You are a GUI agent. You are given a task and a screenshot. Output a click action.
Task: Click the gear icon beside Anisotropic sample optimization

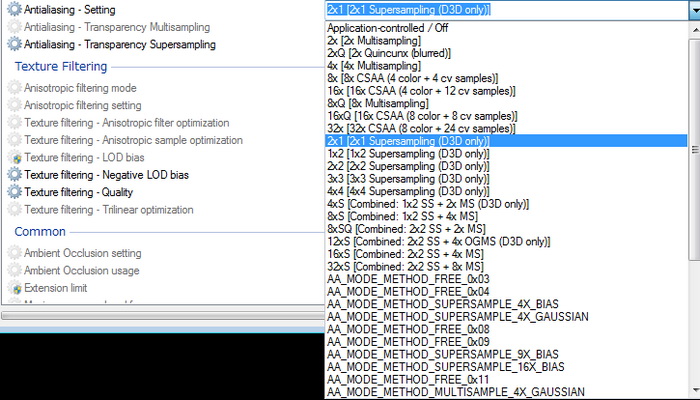(14, 140)
